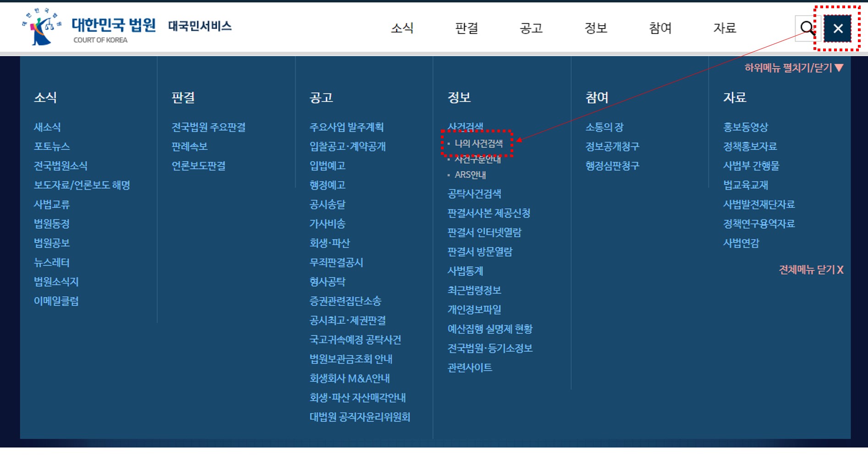Viewport: 868px width, 458px height.
Task: Open 정보공개청구 link
Action: pos(612,147)
